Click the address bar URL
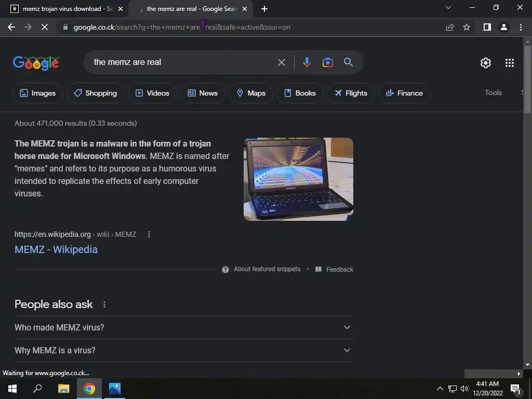532x399 pixels. (x=182, y=27)
